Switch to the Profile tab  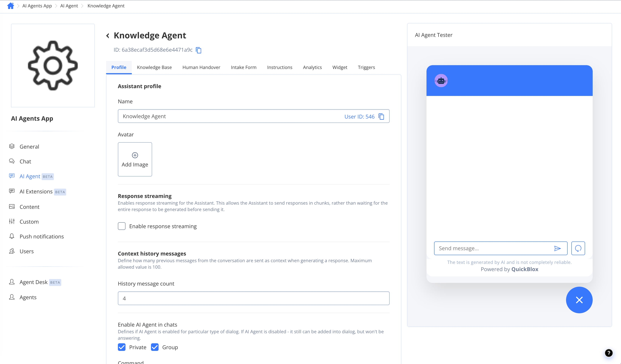(x=119, y=67)
